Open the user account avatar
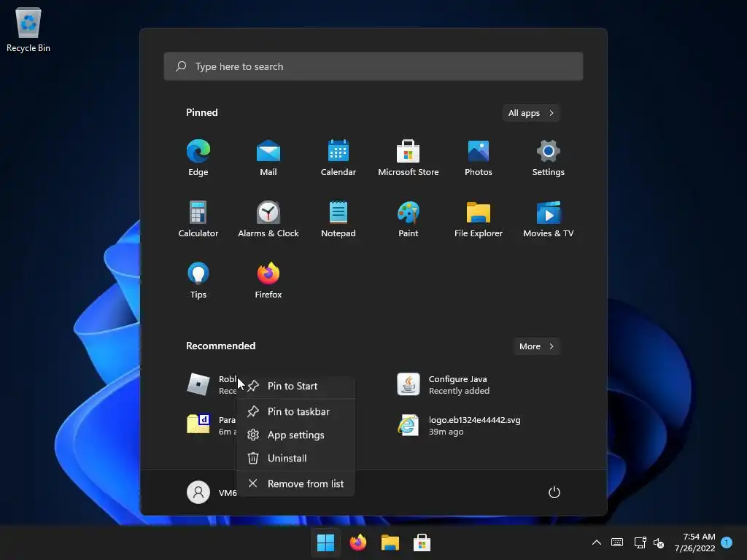Image resolution: width=747 pixels, height=560 pixels. click(x=198, y=492)
